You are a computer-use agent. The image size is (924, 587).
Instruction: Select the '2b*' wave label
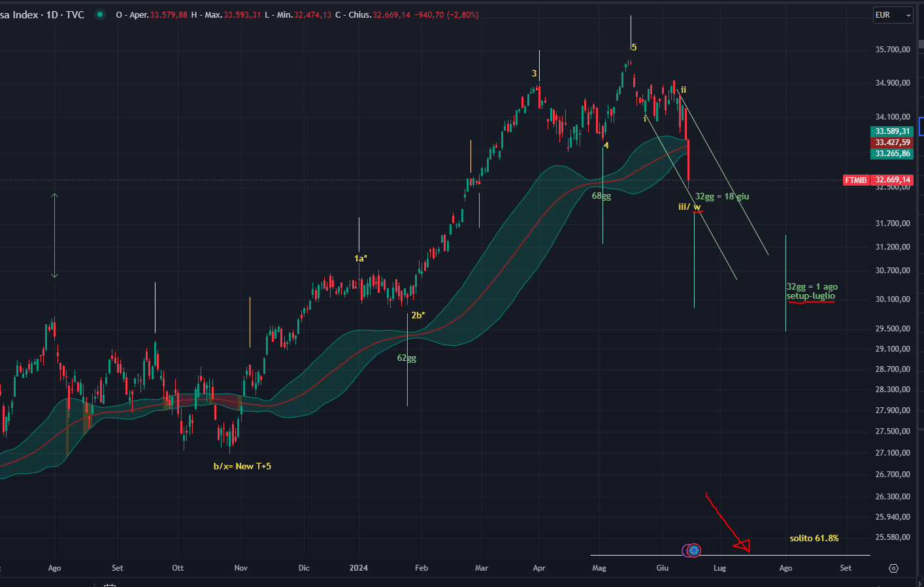click(418, 315)
